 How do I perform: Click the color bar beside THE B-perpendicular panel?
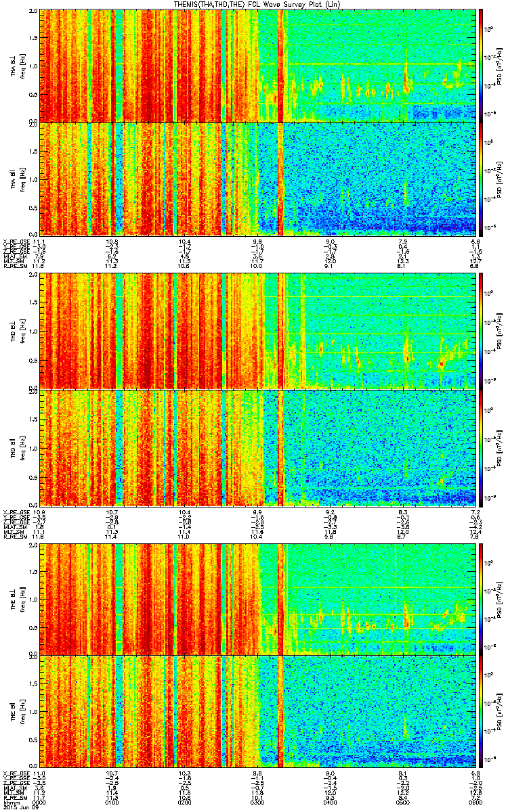click(481, 598)
